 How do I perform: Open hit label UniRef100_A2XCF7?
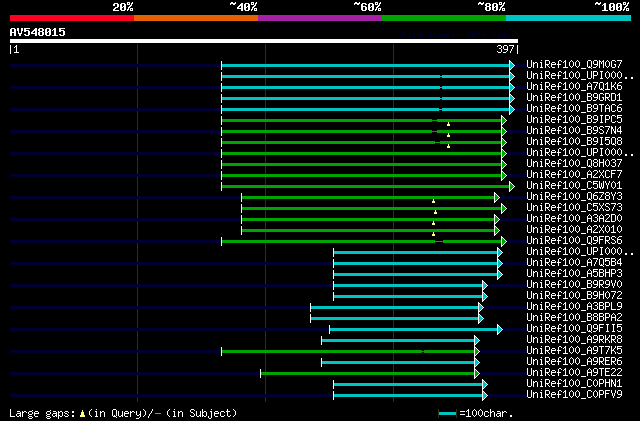574,174
